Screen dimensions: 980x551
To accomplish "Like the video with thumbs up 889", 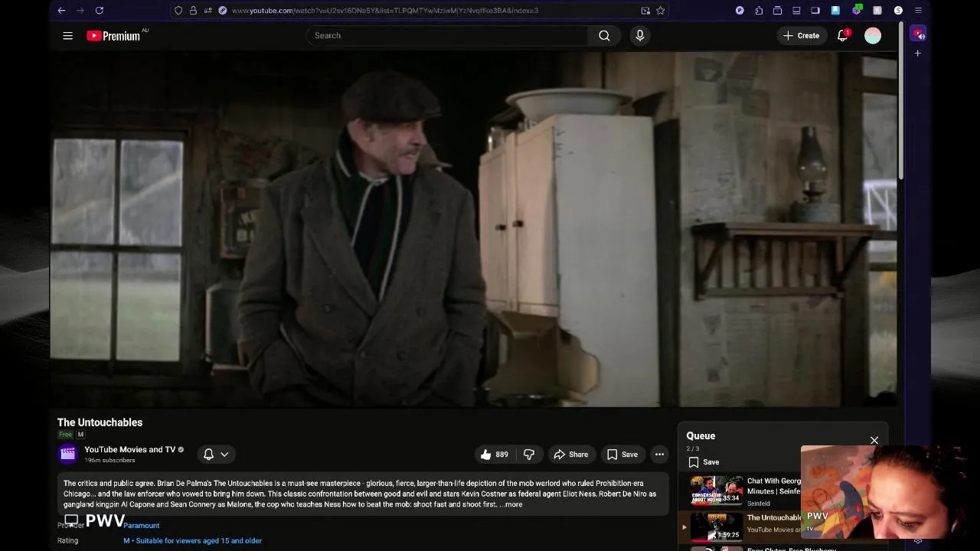I will pos(494,455).
